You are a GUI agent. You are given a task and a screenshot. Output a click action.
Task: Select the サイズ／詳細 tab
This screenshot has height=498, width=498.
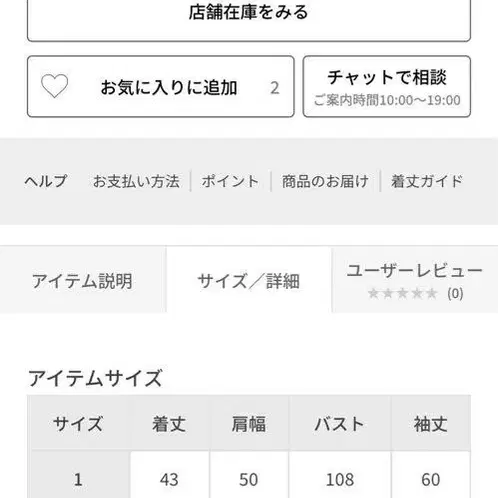pyautogui.click(x=249, y=280)
